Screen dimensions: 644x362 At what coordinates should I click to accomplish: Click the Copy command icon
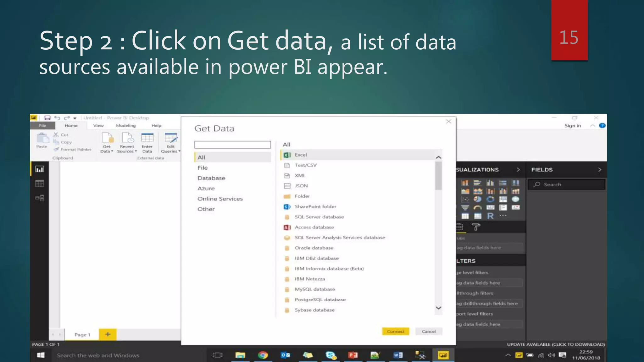pos(56,142)
